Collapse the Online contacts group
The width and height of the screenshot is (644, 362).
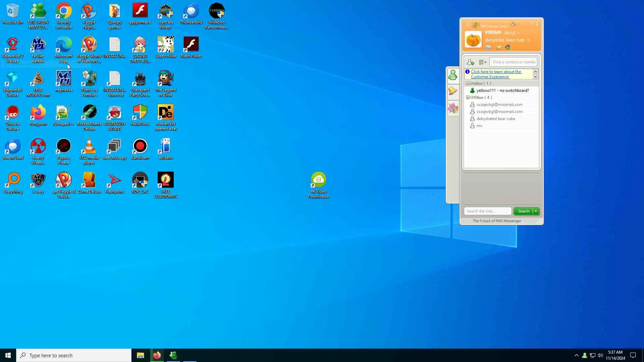tap(468, 83)
